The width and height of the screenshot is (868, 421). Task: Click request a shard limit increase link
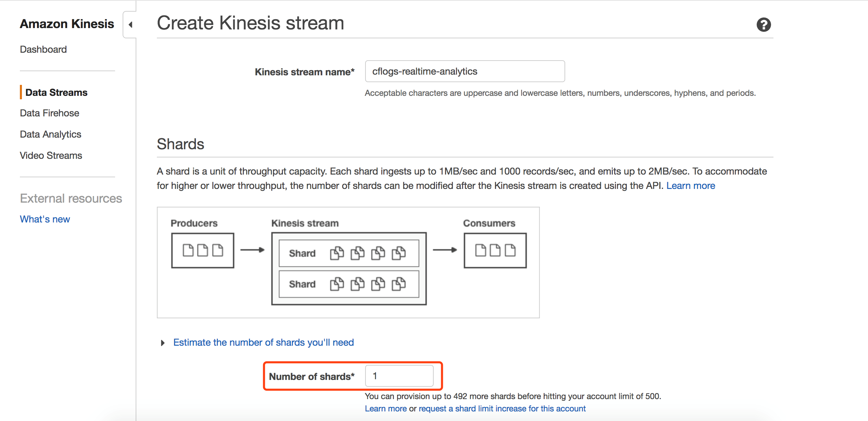(502, 408)
